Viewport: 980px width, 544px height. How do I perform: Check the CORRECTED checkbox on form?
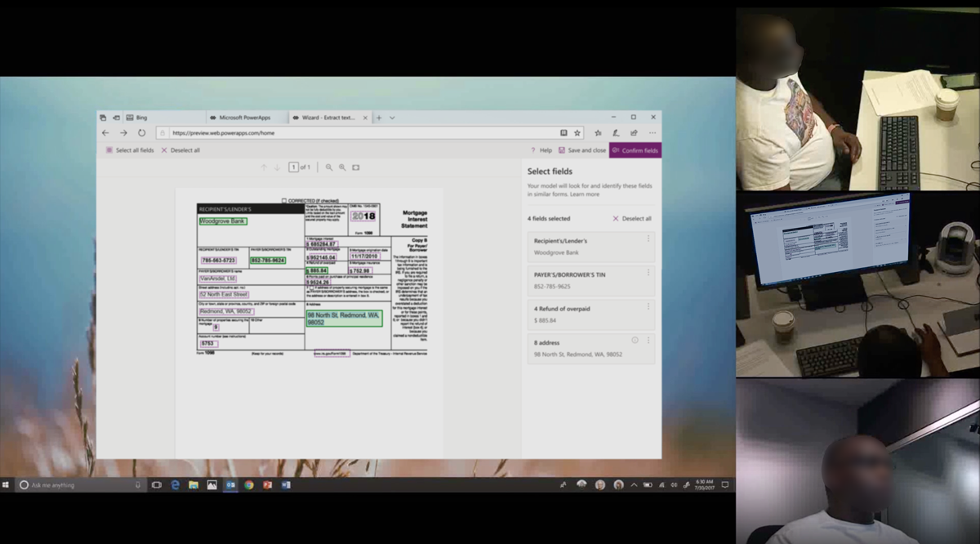click(284, 201)
